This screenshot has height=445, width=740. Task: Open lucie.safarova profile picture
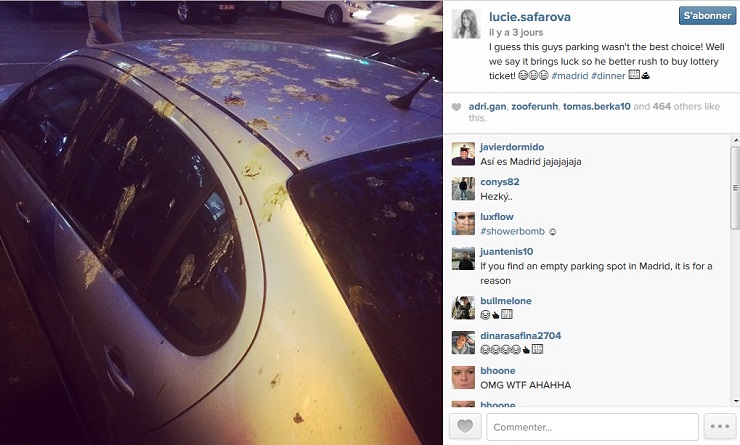[x=466, y=24]
